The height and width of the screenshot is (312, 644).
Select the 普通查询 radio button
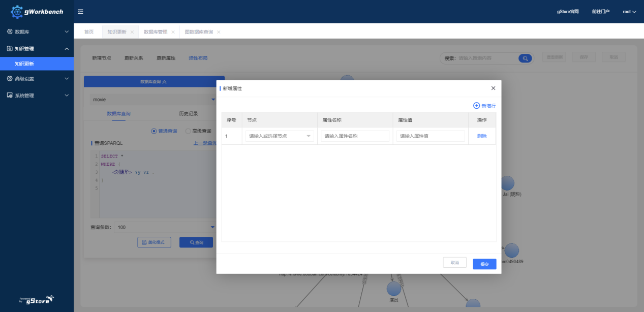click(x=154, y=131)
